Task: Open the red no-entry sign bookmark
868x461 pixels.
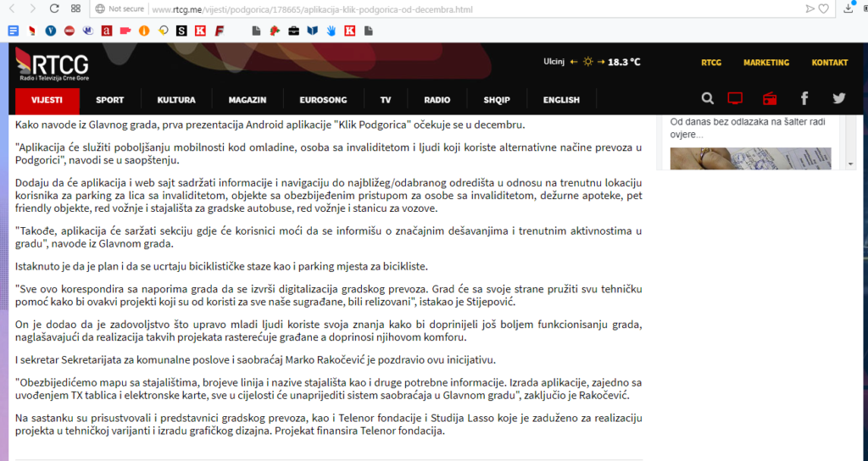Action: pos(70,31)
